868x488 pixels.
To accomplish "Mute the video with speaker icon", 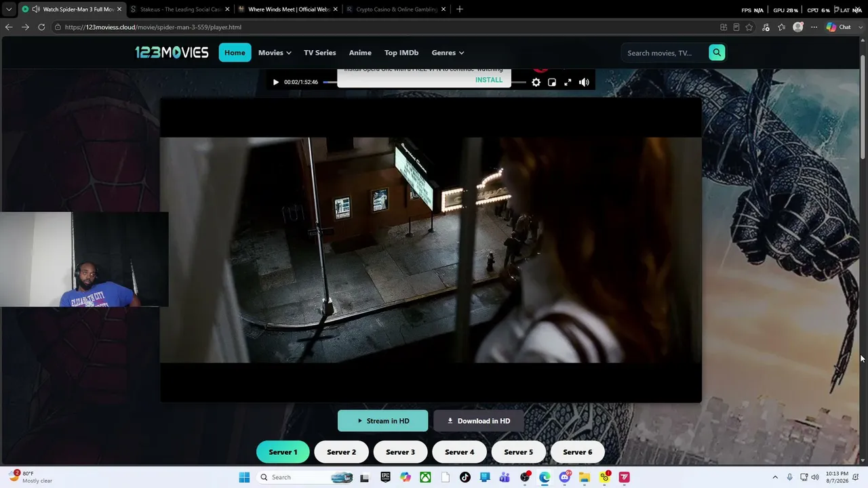I will click(x=584, y=82).
